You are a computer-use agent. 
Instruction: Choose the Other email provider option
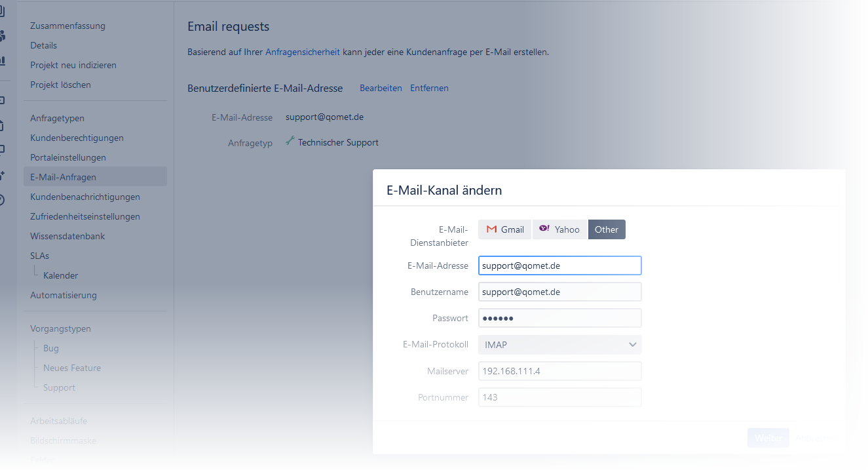(x=607, y=229)
